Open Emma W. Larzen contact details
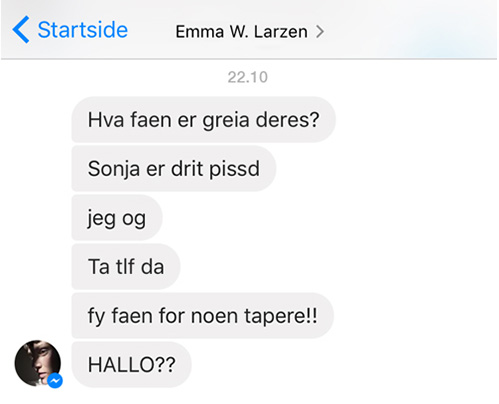 point(241,32)
